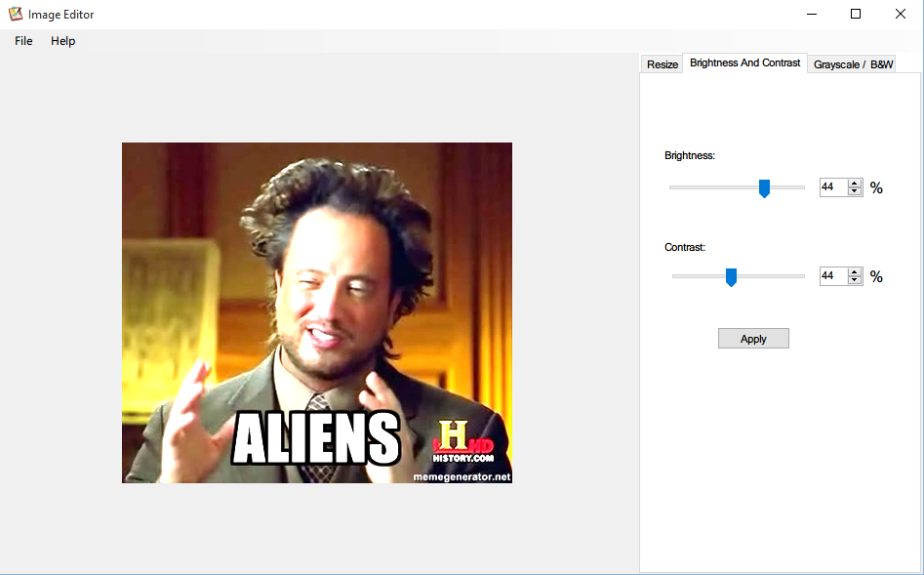Open the File menu

point(23,41)
